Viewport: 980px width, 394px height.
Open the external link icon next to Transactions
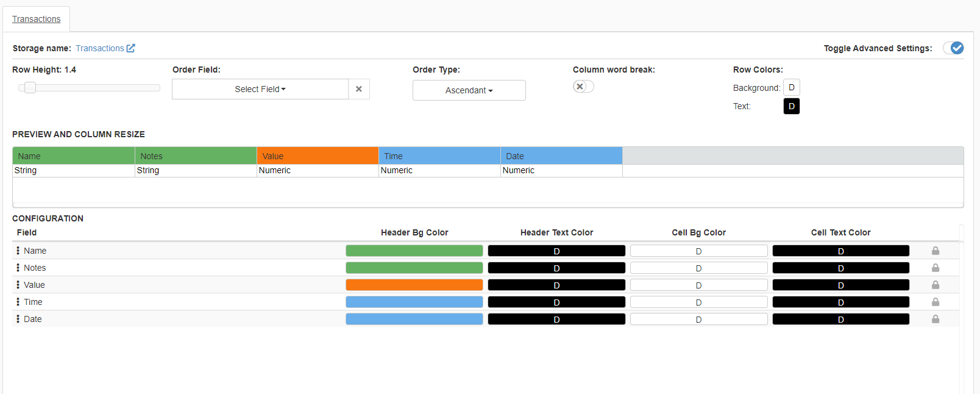coord(131,48)
